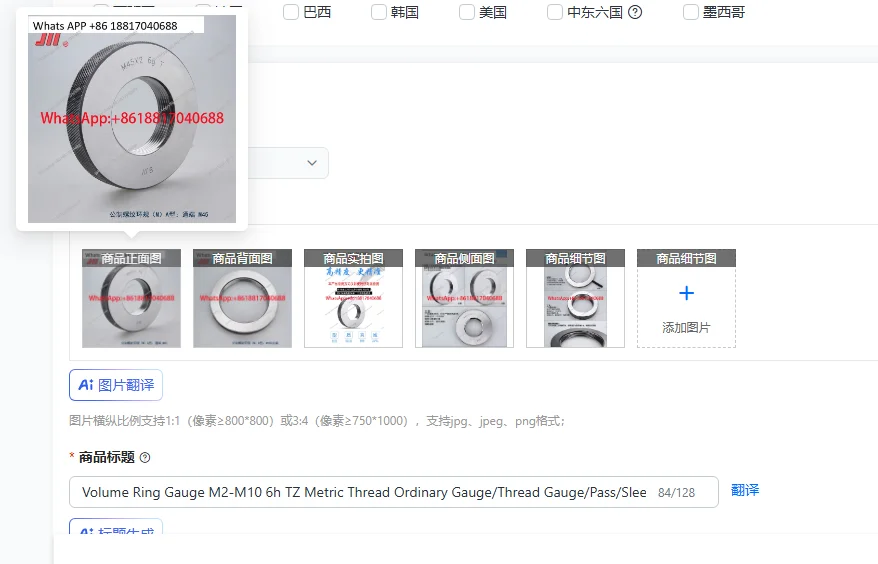The width and height of the screenshot is (878, 564).
Task: Open help icon beside 商品标题 label
Action: pyautogui.click(x=145, y=458)
